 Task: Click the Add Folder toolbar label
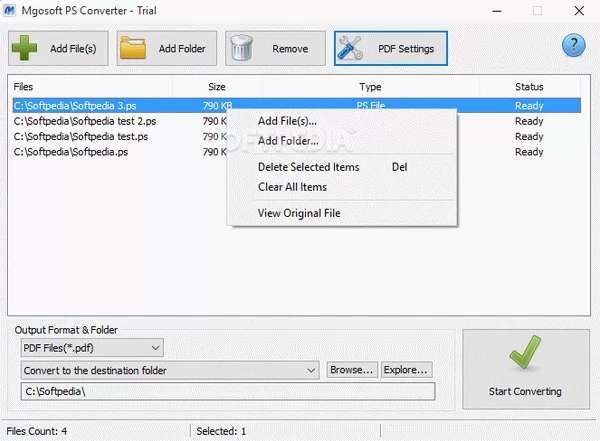pyautogui.click(x=182, y=49)
